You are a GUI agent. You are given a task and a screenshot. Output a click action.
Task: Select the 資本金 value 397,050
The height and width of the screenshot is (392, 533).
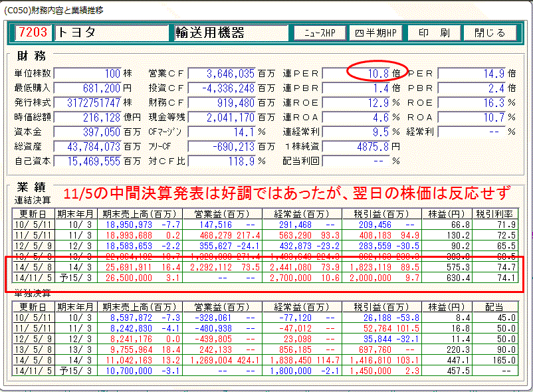(88, 132)
